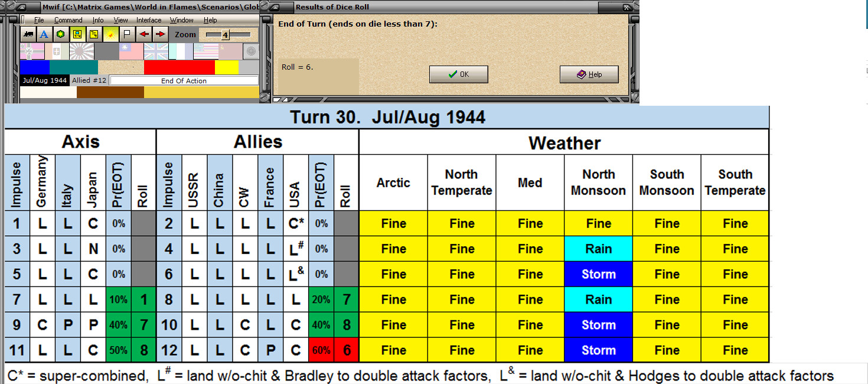The height and width of the screenshot is (384, 868).
Task: Click OK in the dice roll dialog
Action: [x=459, y=74]
